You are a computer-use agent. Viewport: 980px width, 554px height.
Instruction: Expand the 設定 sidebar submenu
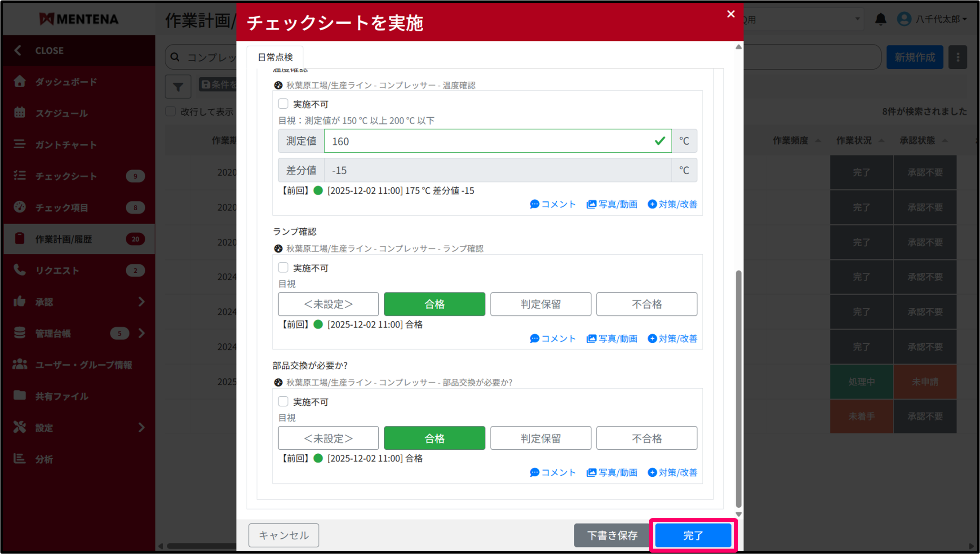pyautogui.click(x=141, y=427)
